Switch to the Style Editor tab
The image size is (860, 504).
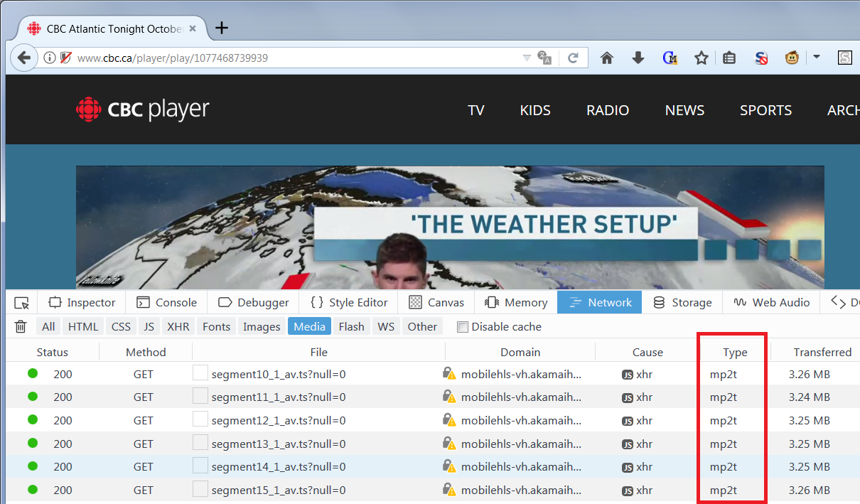click(349, 303)
